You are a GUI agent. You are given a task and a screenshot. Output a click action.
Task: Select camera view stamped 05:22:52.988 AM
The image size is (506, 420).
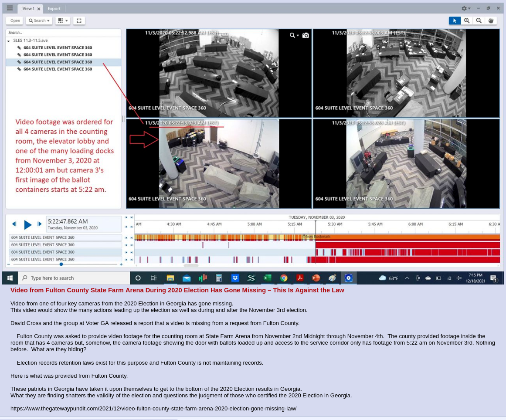coord(219,73)
